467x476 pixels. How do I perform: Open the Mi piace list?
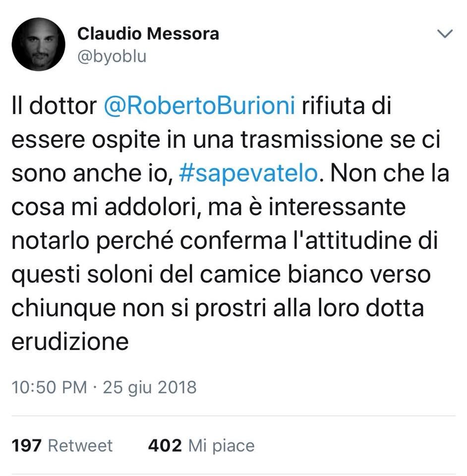222,446
